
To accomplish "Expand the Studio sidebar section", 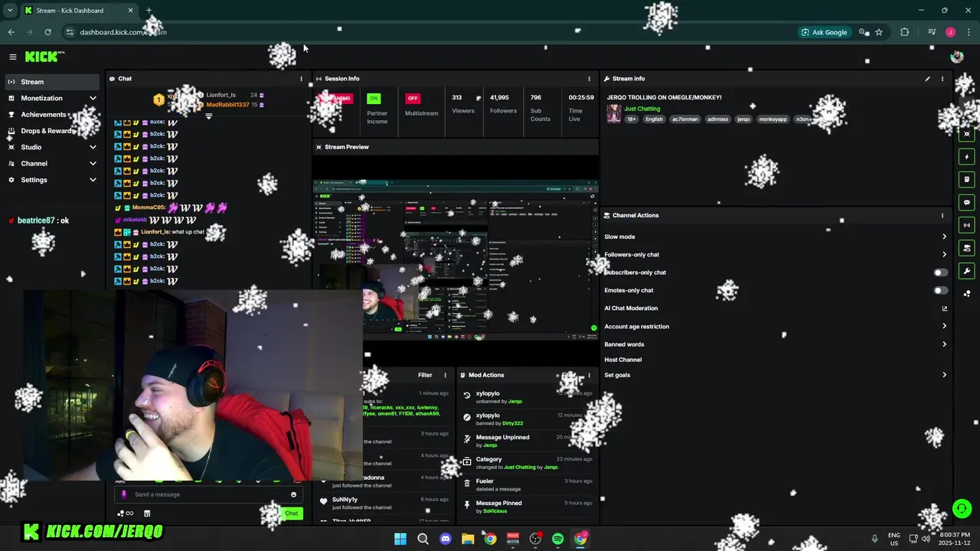I will click(x=52, y=147).
